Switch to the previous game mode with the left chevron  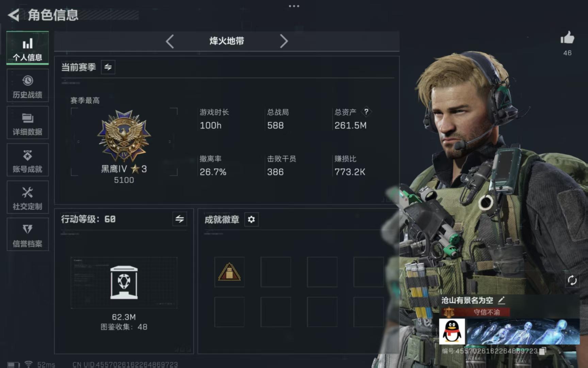pos(170,41)
